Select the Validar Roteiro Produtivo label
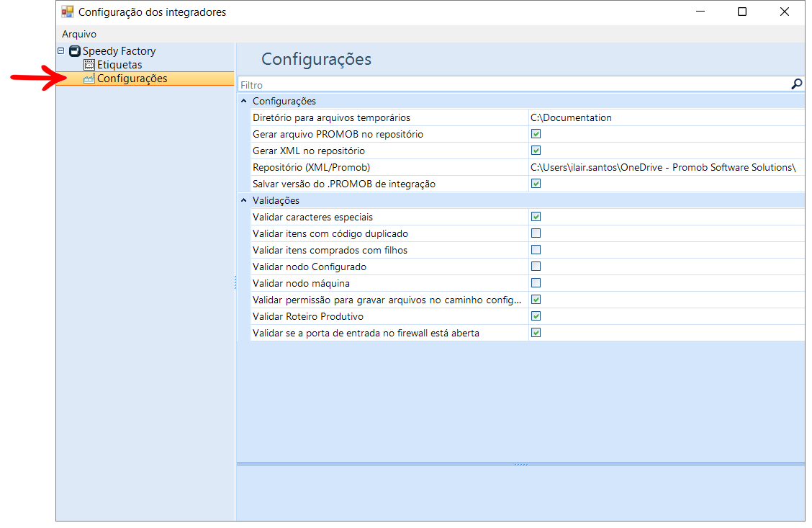This screenshot has height=528, width=812. (308, 317)
